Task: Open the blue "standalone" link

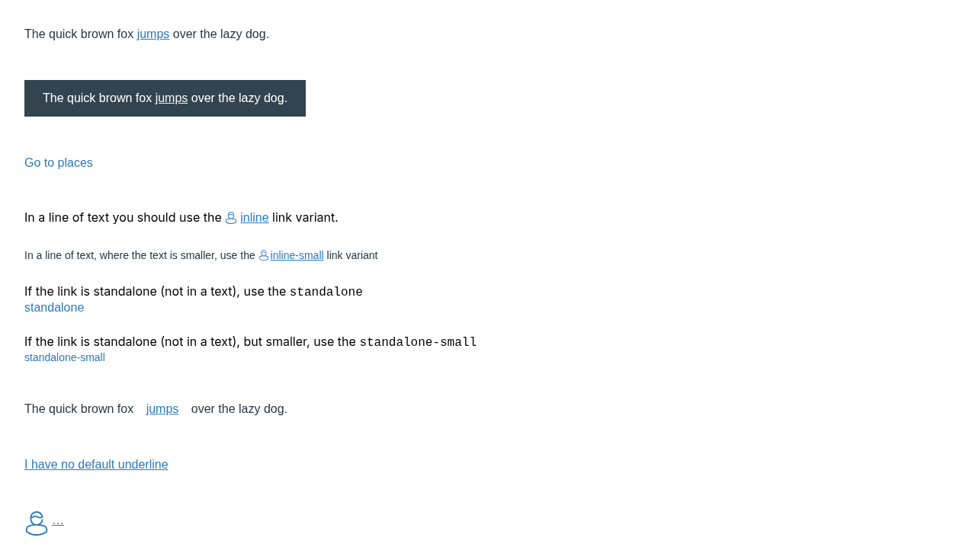Action: pyautogui.click(x=54, y=308)
